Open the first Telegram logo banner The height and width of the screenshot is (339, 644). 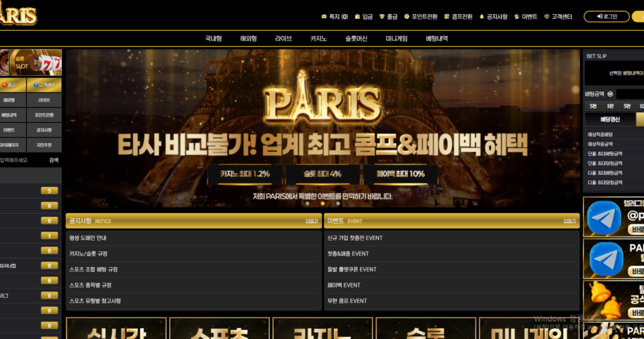(605, 218)
